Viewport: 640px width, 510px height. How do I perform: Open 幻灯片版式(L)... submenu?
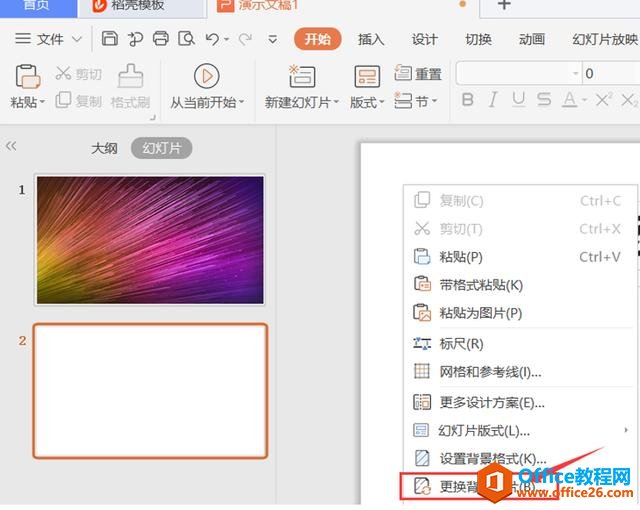(x=518, y=430)
